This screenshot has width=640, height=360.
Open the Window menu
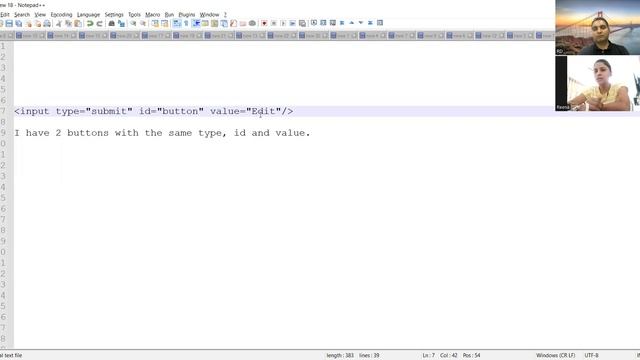click(x=209, y=14)
